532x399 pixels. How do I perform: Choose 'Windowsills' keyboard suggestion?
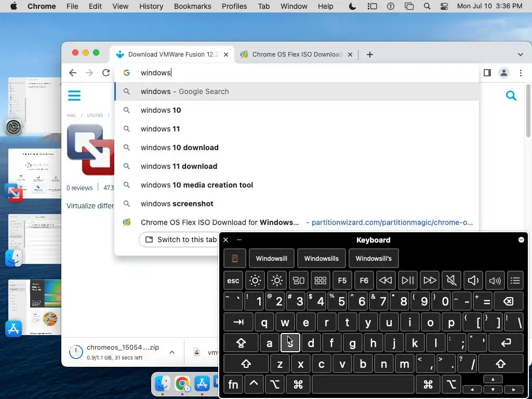(x=321, y=259)
